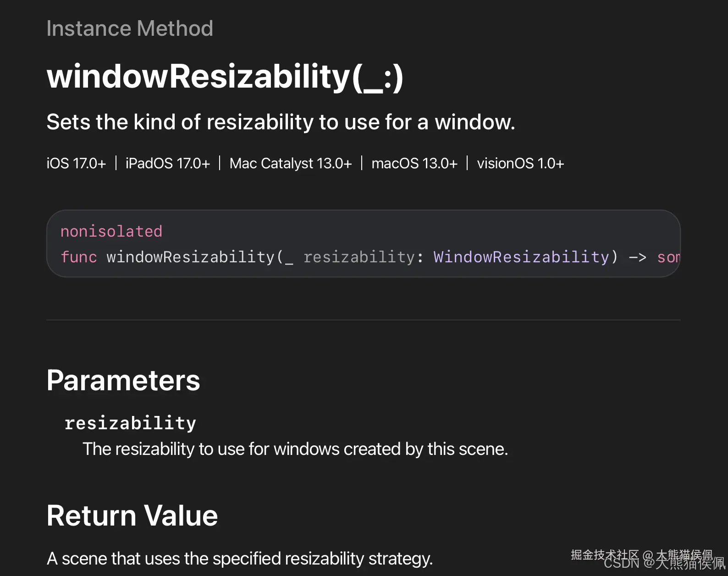Click the WindowResizability type link in code
The width and height of the screenshot is (728, 576).
(521, 257)
